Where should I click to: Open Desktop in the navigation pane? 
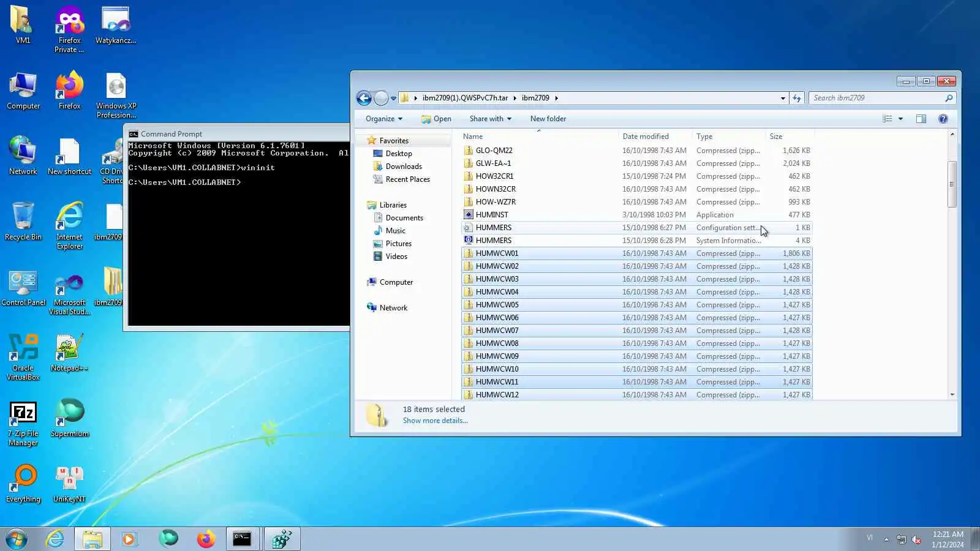pyautogui.click(x=399, y=154)
